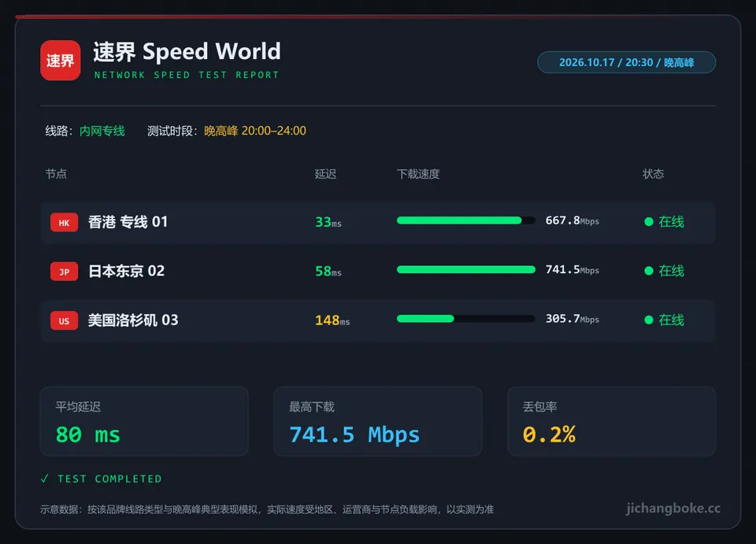Select the 日本东京 02 node name
Viewport: 756px width, 544px height.
pos(126,271)
